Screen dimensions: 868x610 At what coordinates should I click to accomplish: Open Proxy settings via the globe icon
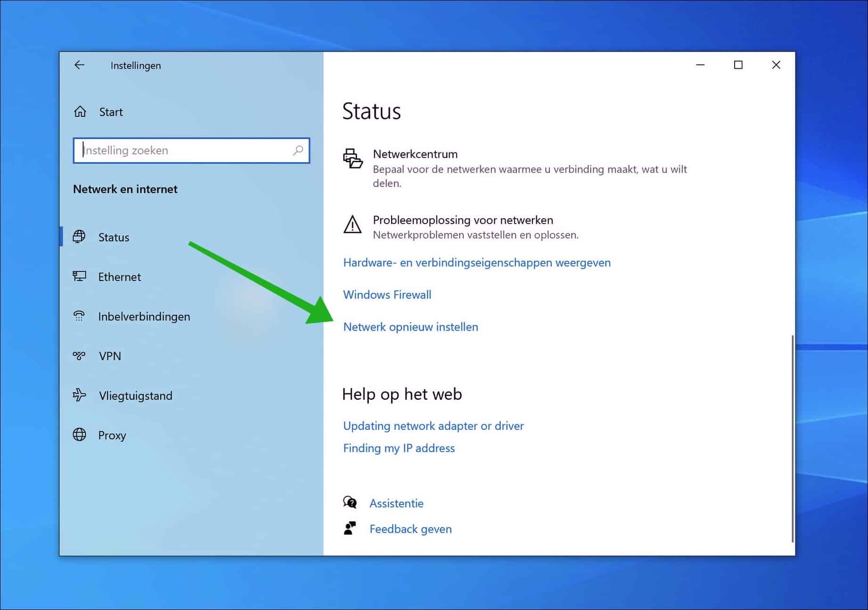(x=80, y=435)
